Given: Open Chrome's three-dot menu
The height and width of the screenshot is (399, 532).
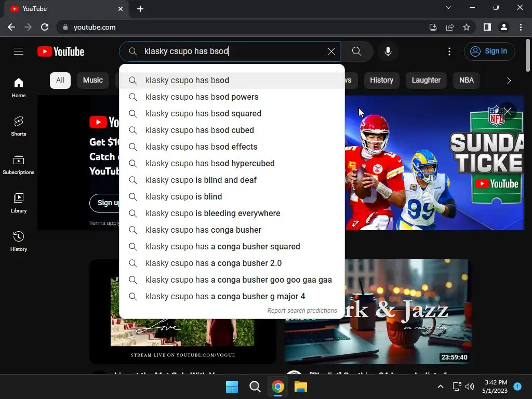Looking at the screenshot, I should tap(521, 27).
